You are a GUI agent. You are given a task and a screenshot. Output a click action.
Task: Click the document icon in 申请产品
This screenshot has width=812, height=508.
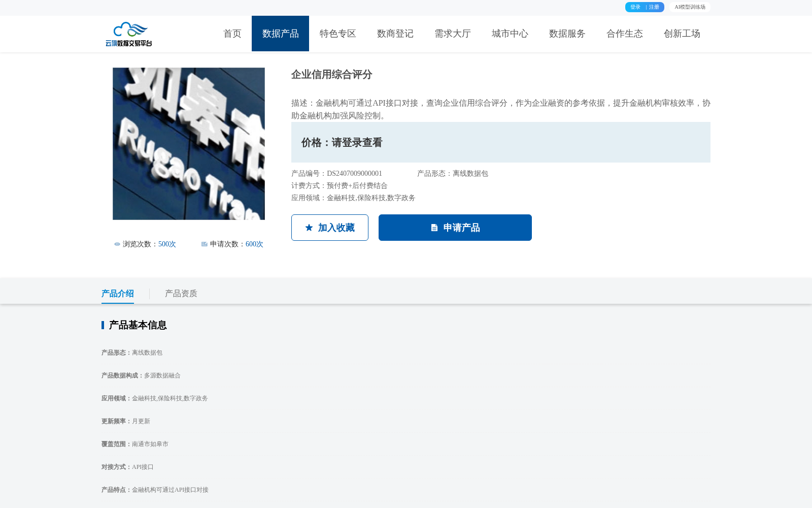tap(434, 228)
